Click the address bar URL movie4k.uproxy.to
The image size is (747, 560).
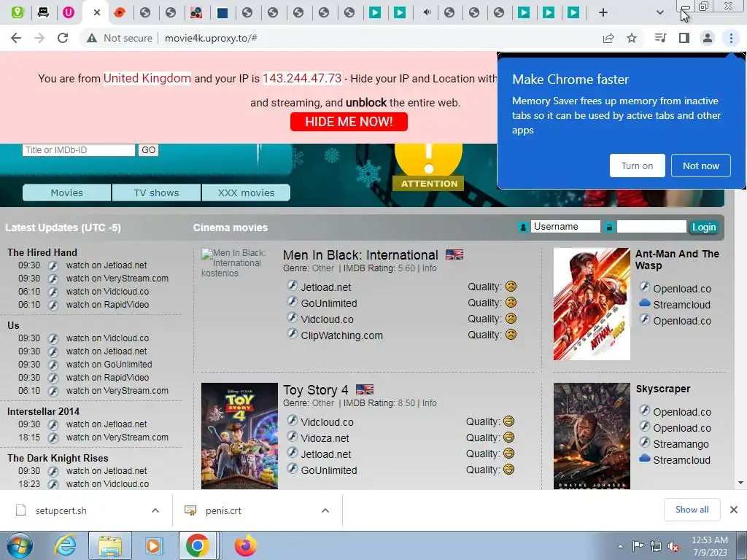pyautogui.click(x=211, y=38)
